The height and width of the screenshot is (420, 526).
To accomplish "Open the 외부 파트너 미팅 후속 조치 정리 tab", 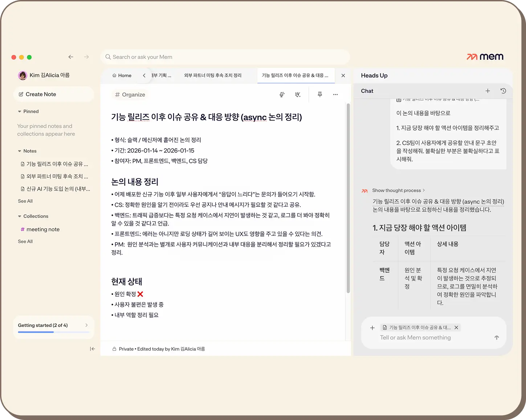I will (x=213, y=75).
